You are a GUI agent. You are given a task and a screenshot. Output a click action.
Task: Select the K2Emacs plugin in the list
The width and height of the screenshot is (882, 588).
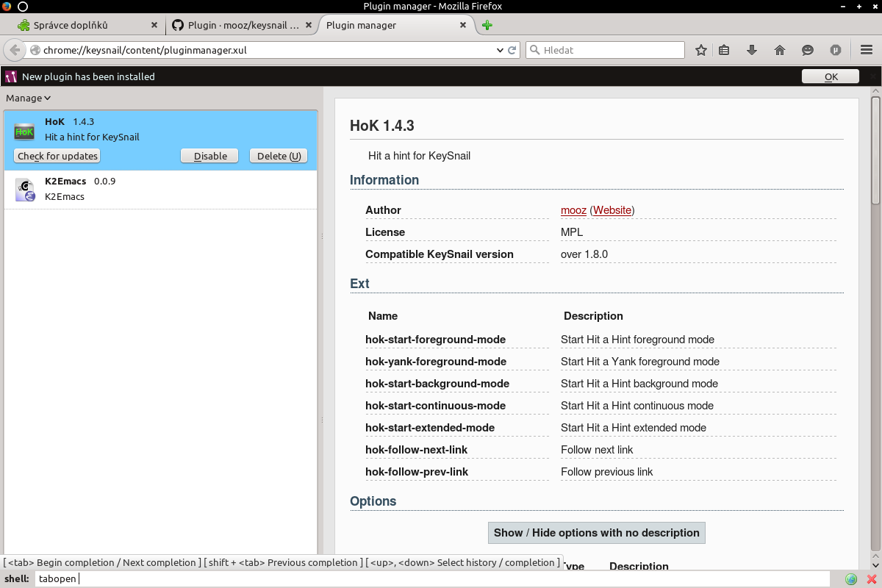161,190
